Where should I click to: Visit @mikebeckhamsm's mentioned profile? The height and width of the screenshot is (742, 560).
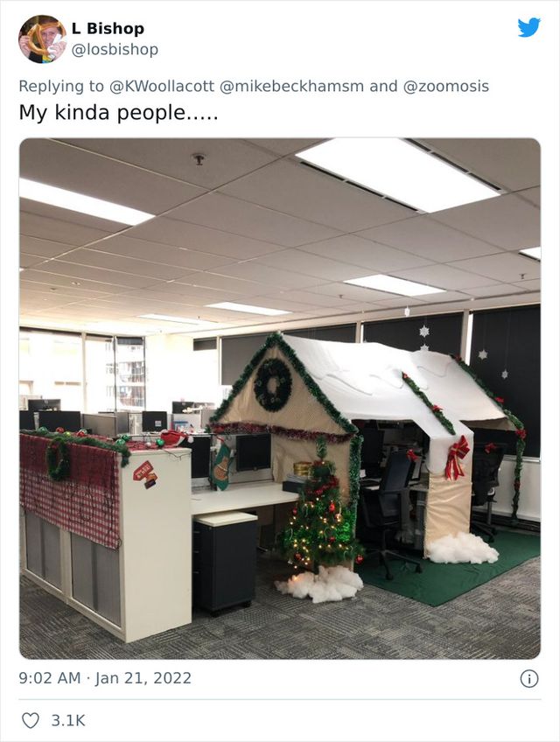(x=291, y=86)
